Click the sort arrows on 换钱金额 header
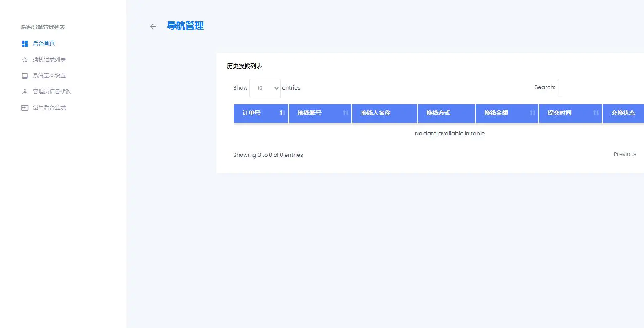 (x=532, y=113)
